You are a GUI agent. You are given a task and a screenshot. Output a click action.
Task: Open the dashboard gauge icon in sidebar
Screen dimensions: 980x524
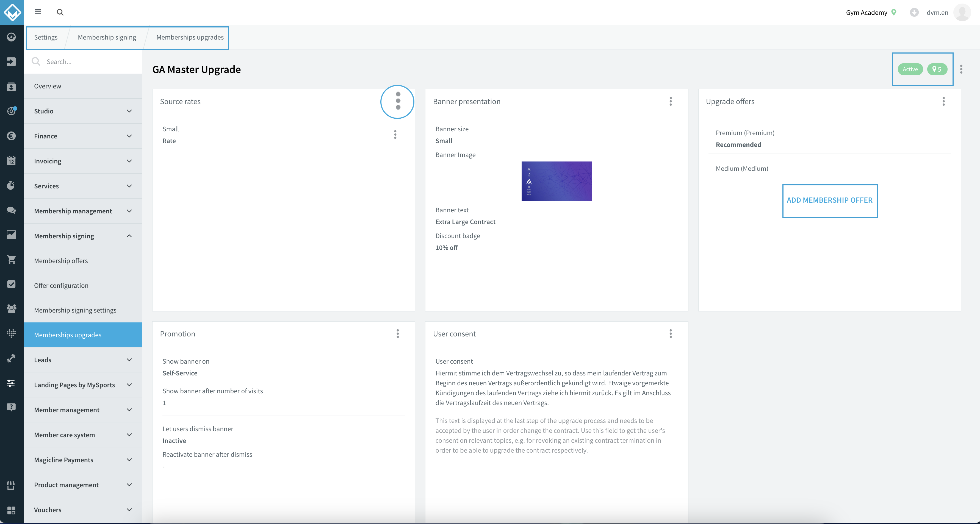coord(12,37)
